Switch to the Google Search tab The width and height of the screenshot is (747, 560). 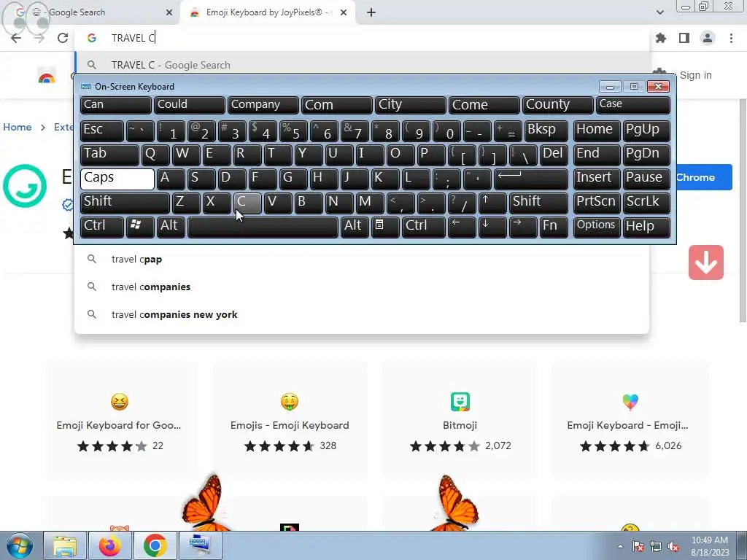pyautogui.click(x=90, y=12)
